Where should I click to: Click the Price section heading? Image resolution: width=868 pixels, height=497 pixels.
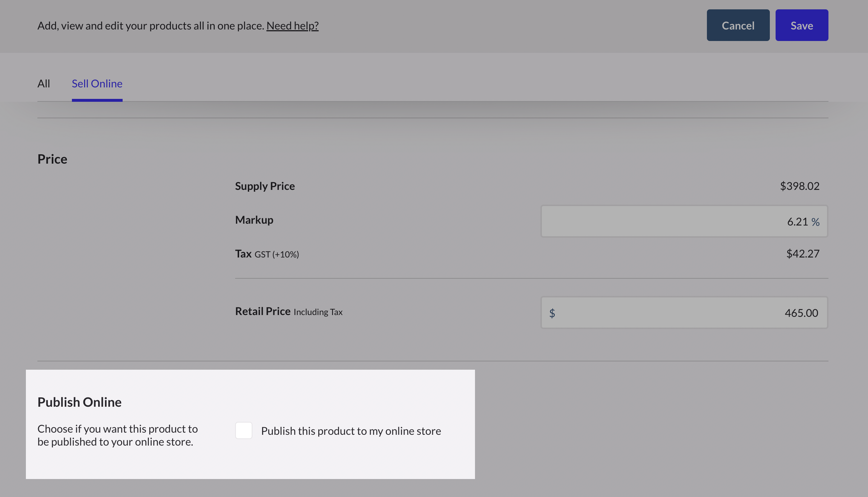point(52,159)
